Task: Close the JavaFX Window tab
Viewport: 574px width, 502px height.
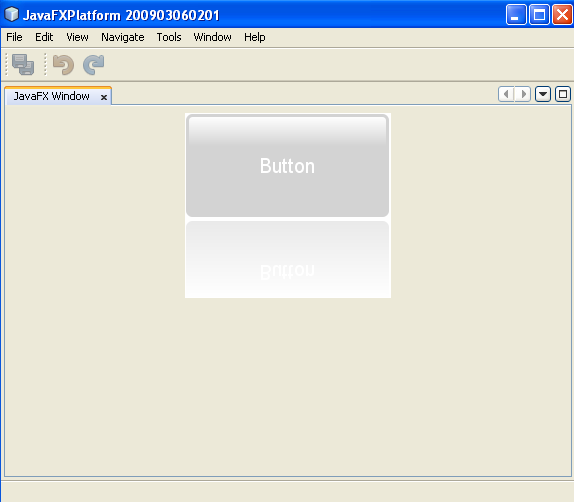Action: point(104,97)
